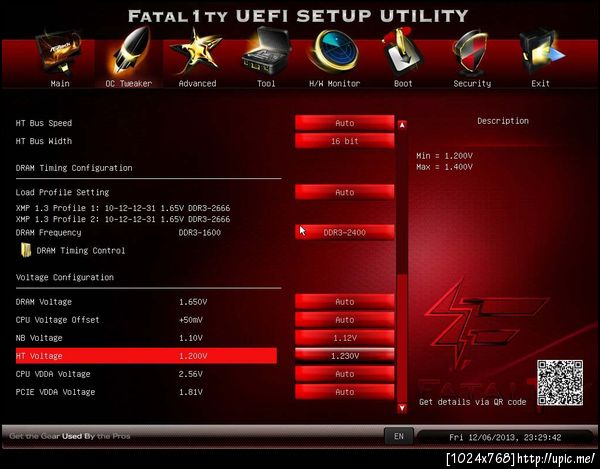Screen dimensions: 600x469
Task: Click the Min = 1.200V description text
Action: (x=444, y=156)
